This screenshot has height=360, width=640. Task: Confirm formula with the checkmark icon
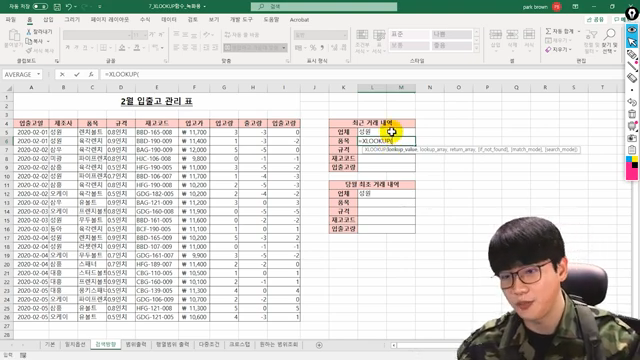point(77,74)
